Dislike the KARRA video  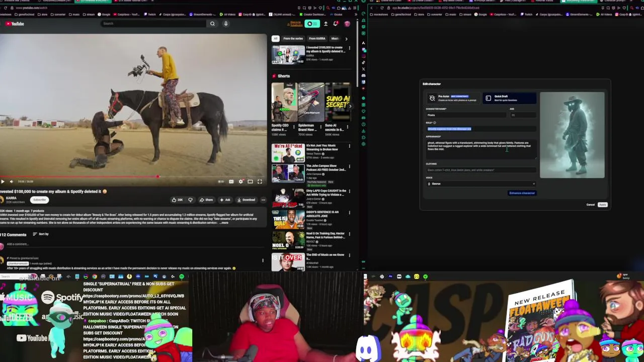[x=190, y=200]
